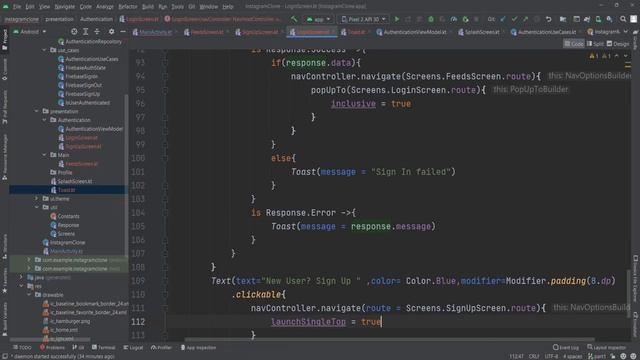Image resolution: width=640 pixels, height=360 pixels.
Task: Click the hammer Make Project icon
Action: pos(294,19)
